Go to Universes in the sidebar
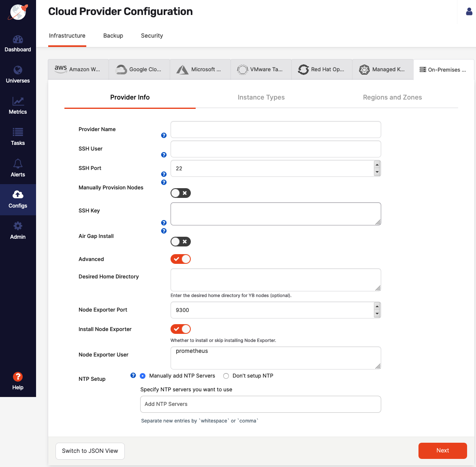The height and width of the screenshot is (467, 476). click(18, 70)
